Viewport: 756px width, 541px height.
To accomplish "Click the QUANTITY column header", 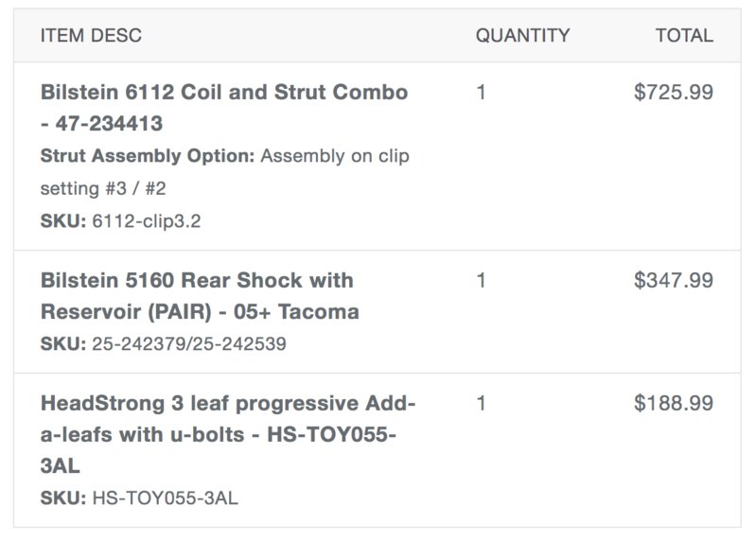I will click(522, 36).
